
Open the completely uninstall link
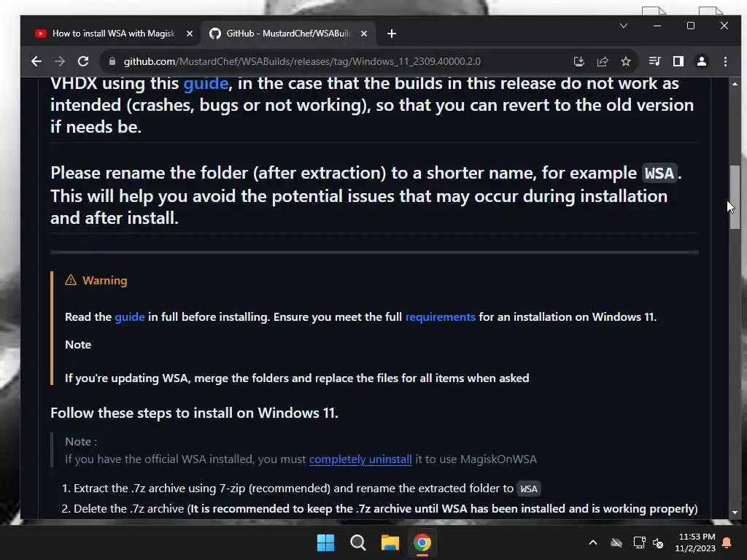point(360,459)
